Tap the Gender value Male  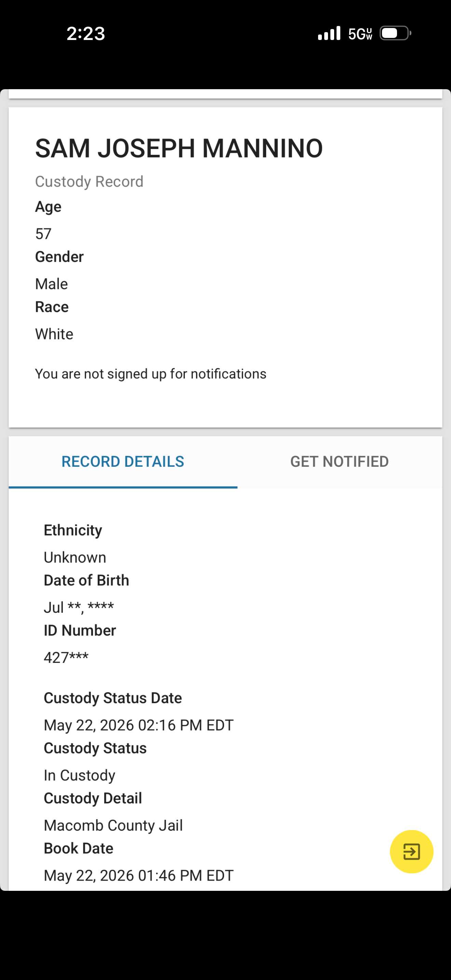click(51, 284)
